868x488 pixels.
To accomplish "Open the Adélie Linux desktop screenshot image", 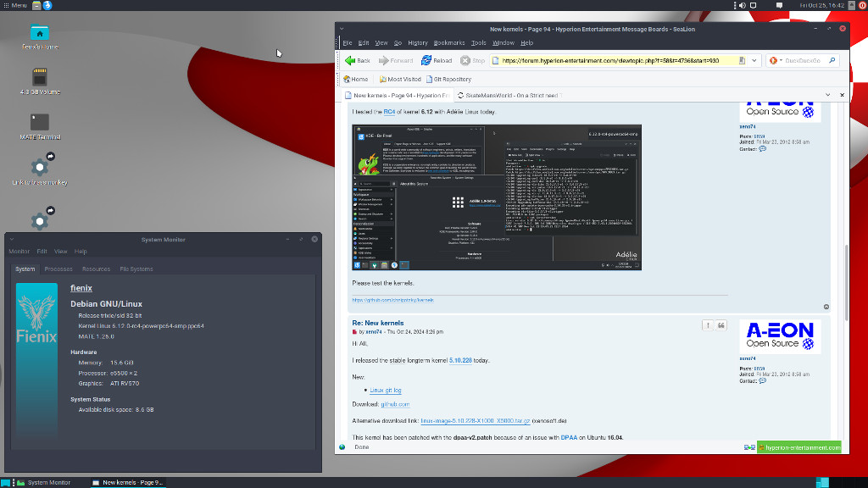I will (x=497, y=197).
